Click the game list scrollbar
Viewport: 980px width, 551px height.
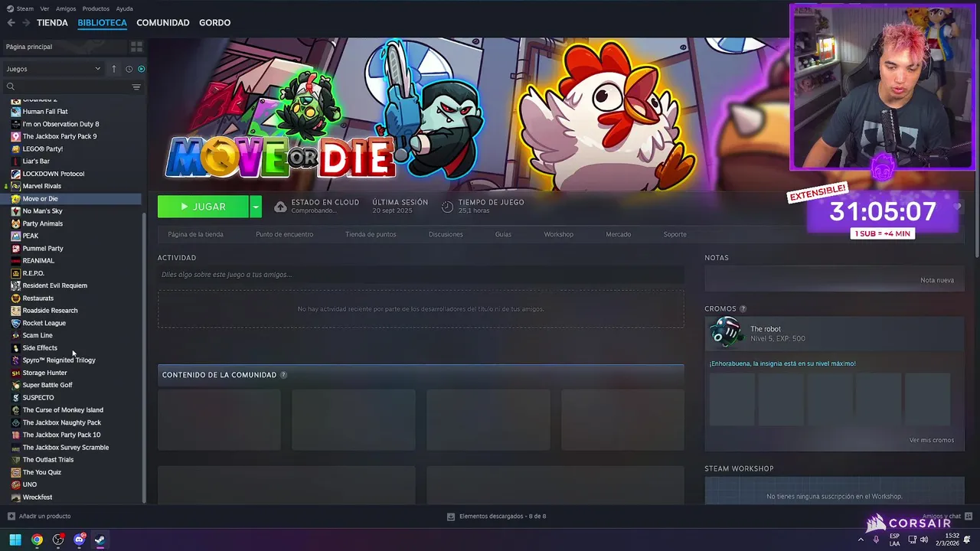144,358
